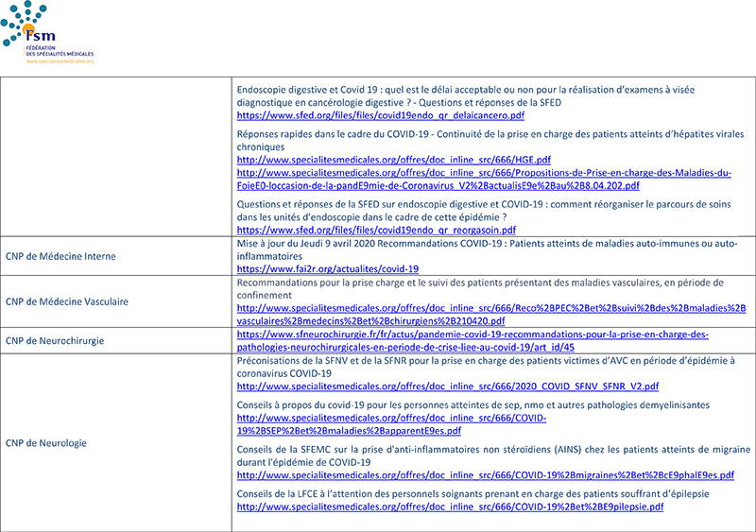This screenshot has height=532, width=756.
Task: Open the COVID-19 migraines et céphalées link
Action: (x=485, y=475)
